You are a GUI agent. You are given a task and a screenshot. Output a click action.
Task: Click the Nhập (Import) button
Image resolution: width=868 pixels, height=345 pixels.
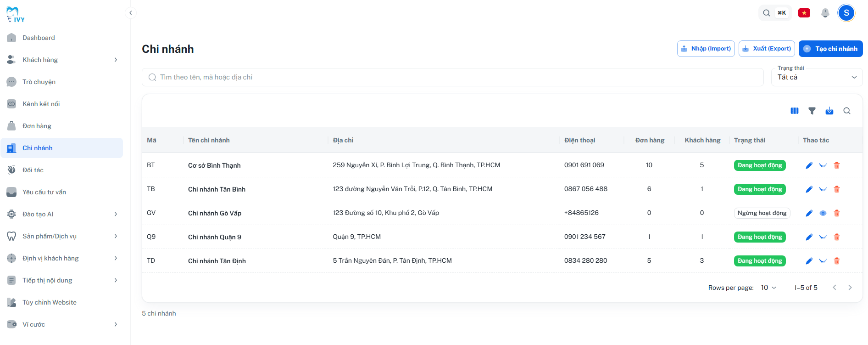click(x=706, y=49)
